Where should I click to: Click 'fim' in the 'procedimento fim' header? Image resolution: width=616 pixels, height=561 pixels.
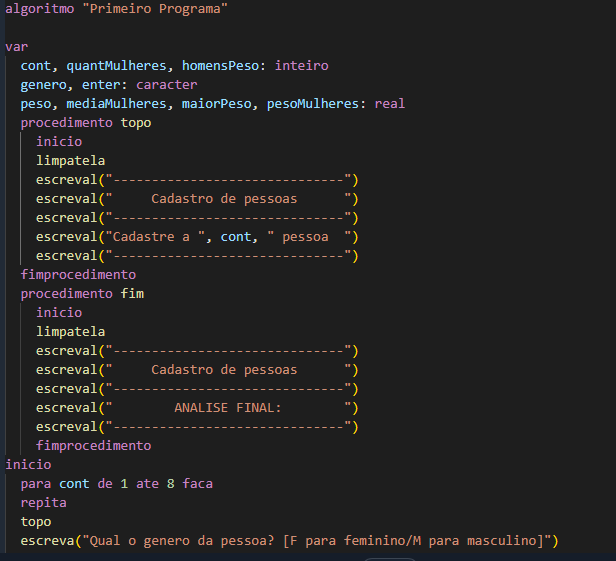(132, 294)
